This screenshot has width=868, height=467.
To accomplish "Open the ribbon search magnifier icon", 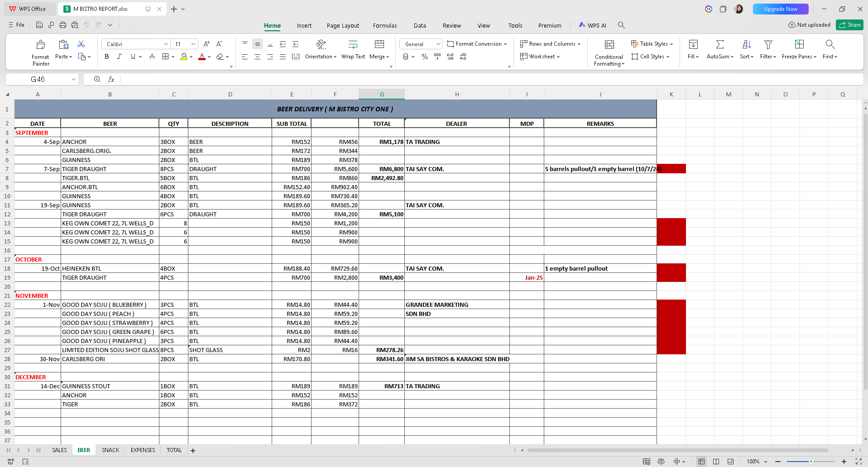I will 621,25.
